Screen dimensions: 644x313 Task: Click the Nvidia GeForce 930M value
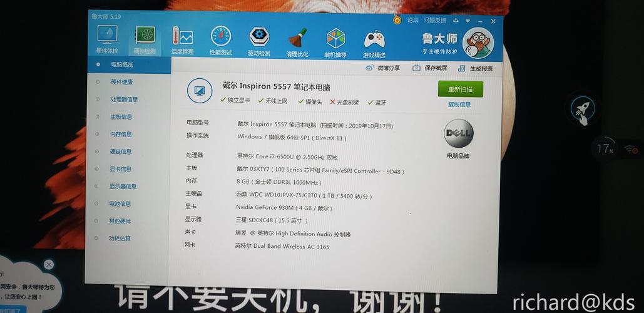284,208
